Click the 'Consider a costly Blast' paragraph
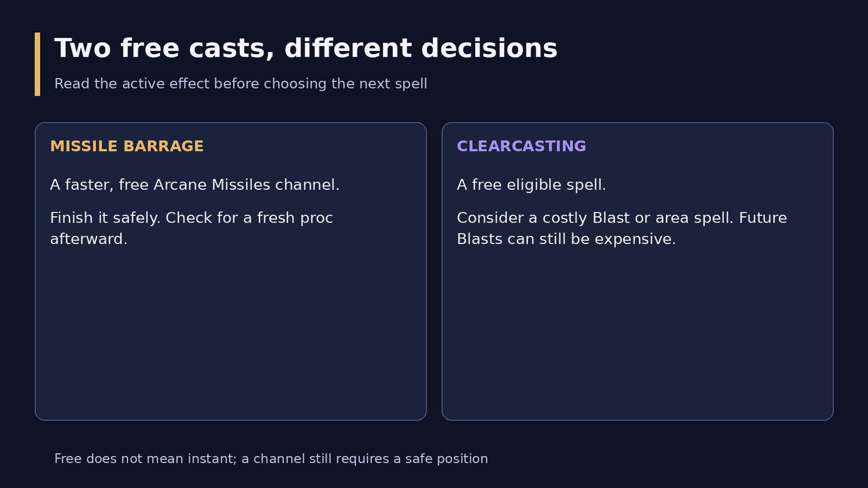 click(x=622, y=229)
